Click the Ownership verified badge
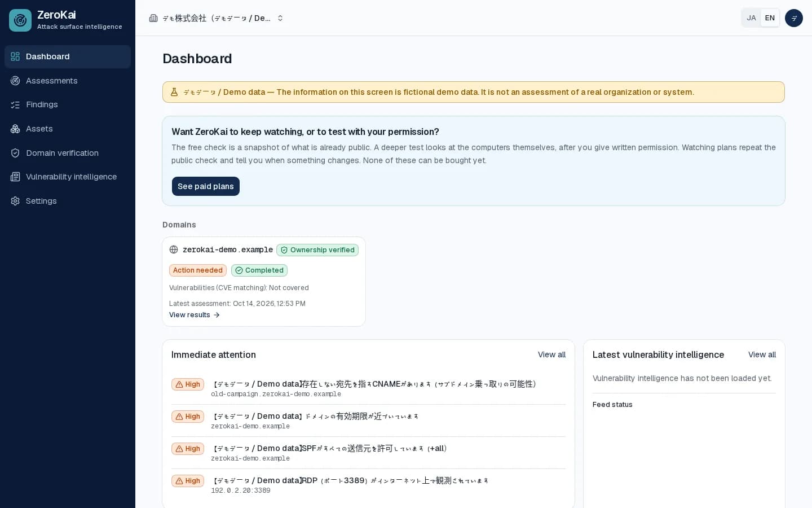The width and height of the screenshot is (812, 508). pos(317,250)
